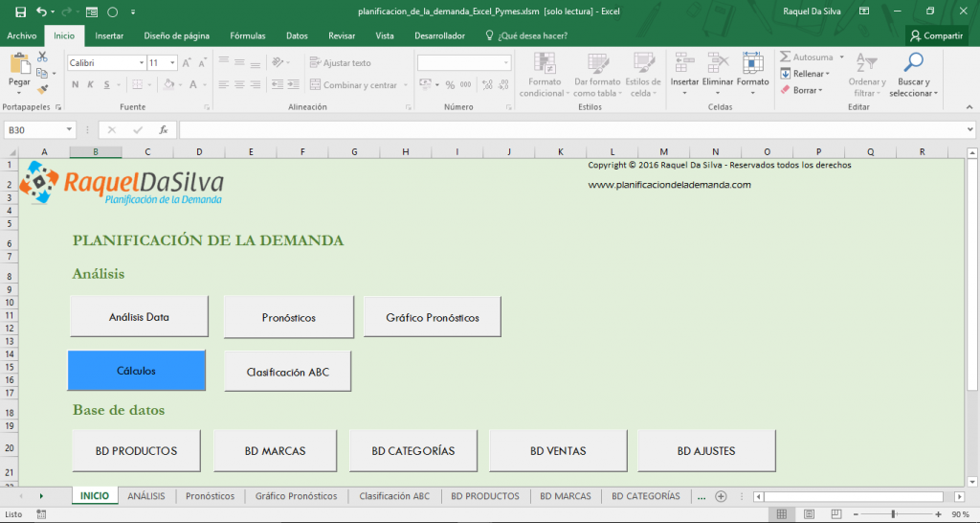The height and width of the screenshot is (523, 980).
Task: Open Ordenar y filtrar menu
Action: 867,75
